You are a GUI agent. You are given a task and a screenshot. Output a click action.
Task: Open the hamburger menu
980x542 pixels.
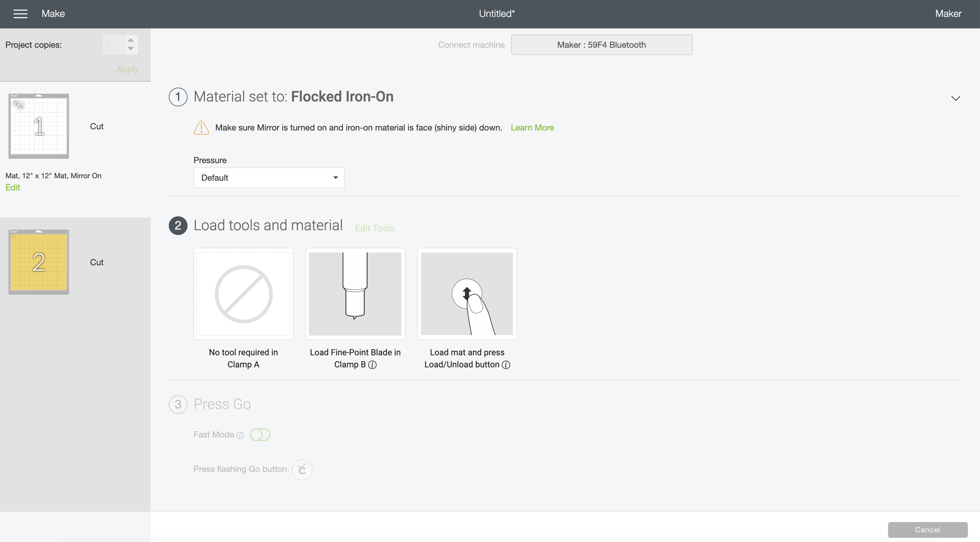point(20,14)
